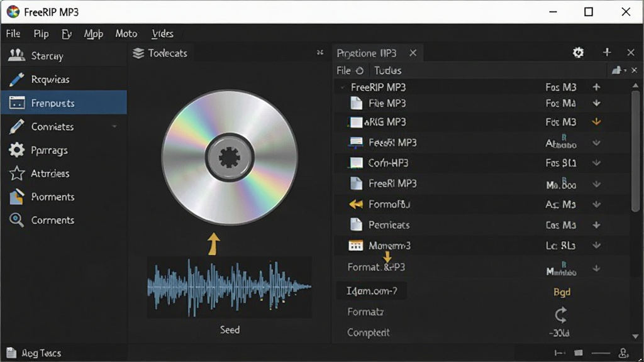The height and width of the screenshot is (362, 644).
Task: Click the -30ld value
Action: [559, 333]
